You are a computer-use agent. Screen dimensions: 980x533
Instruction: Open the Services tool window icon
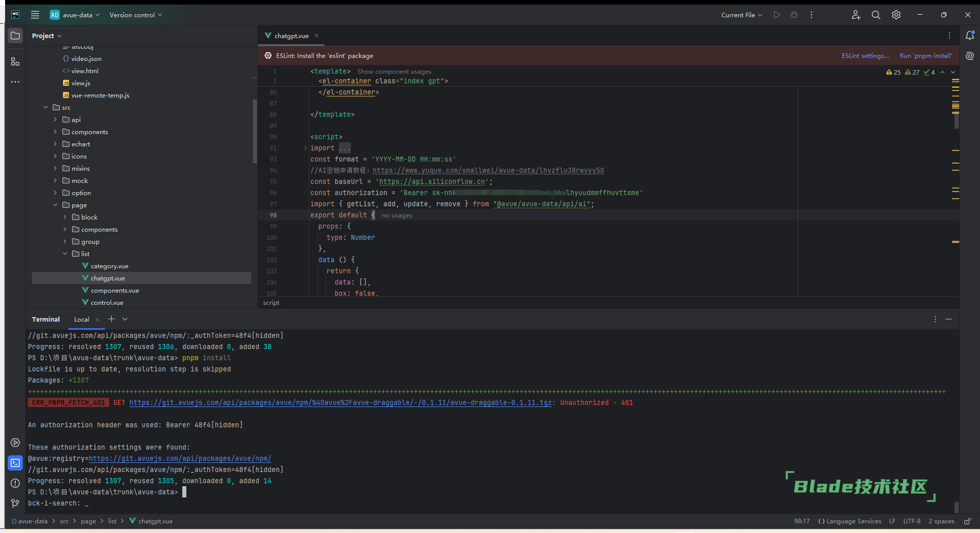click(x=15, y=443)
